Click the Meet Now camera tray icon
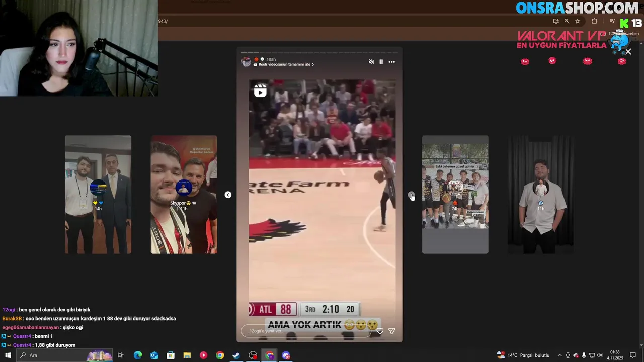Screen dimensions: 644x362 [568, 355]
